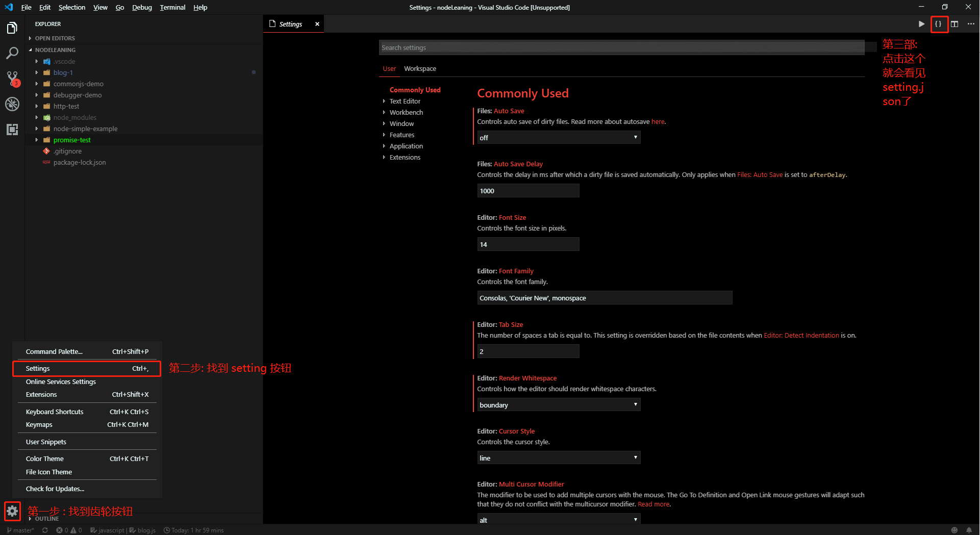Click the Run play icon in editor toolbar
Screen dimensions: 980x535
(921, 24)
